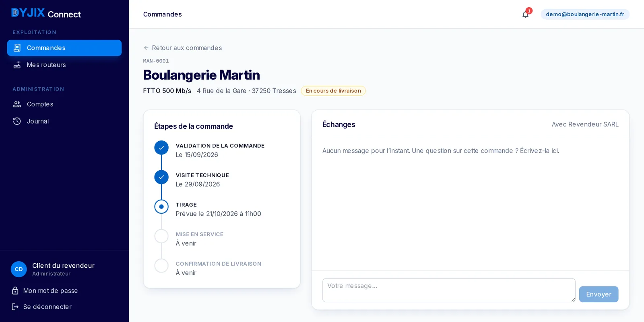The image size is (644, 322).
Task: Click the logout icon beside Se déconnecter
Action: click(15, 307)
